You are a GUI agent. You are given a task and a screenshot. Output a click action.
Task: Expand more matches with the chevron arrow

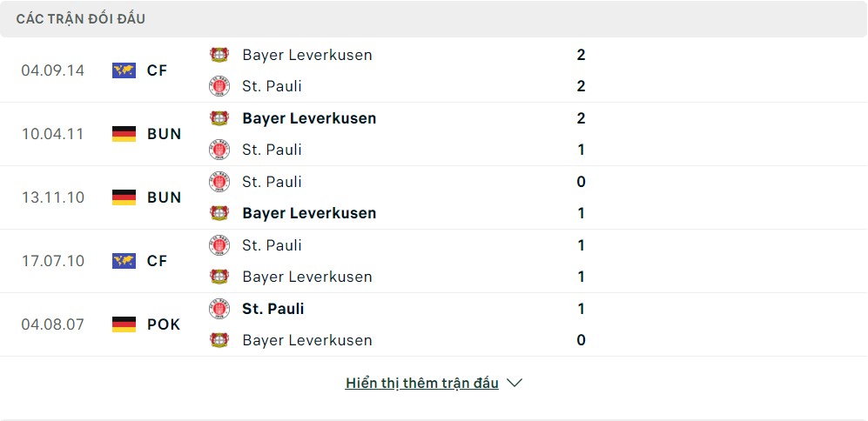(x=515, y=383)
